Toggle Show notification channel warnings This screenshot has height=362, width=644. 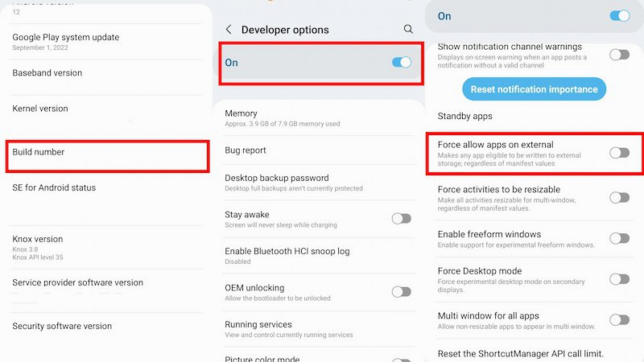[619, 55]
